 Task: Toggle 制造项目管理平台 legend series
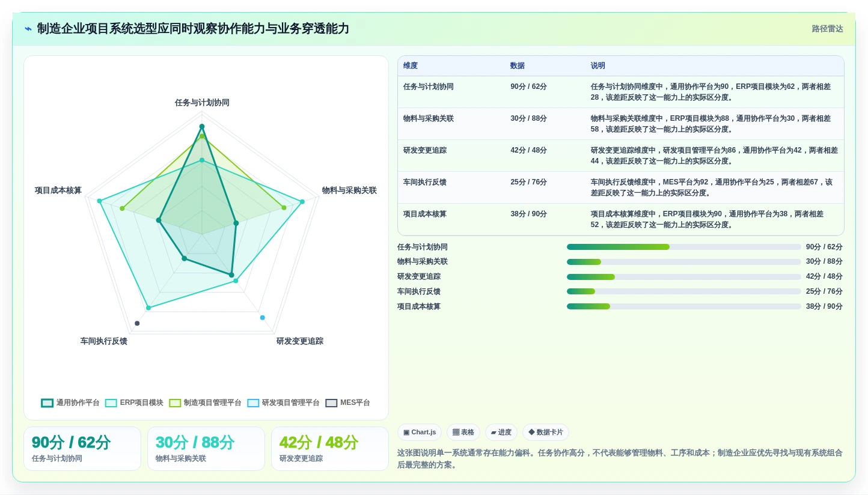point(205,402)
